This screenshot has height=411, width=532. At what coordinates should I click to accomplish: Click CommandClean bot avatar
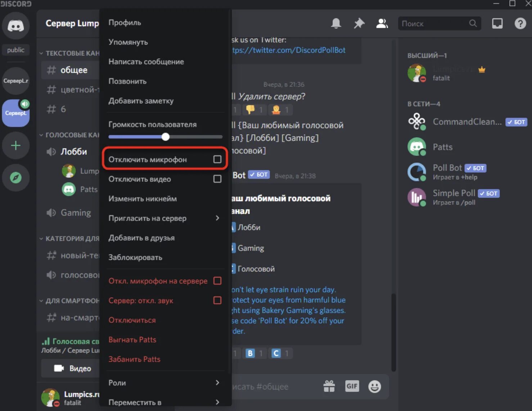(417, 122)
